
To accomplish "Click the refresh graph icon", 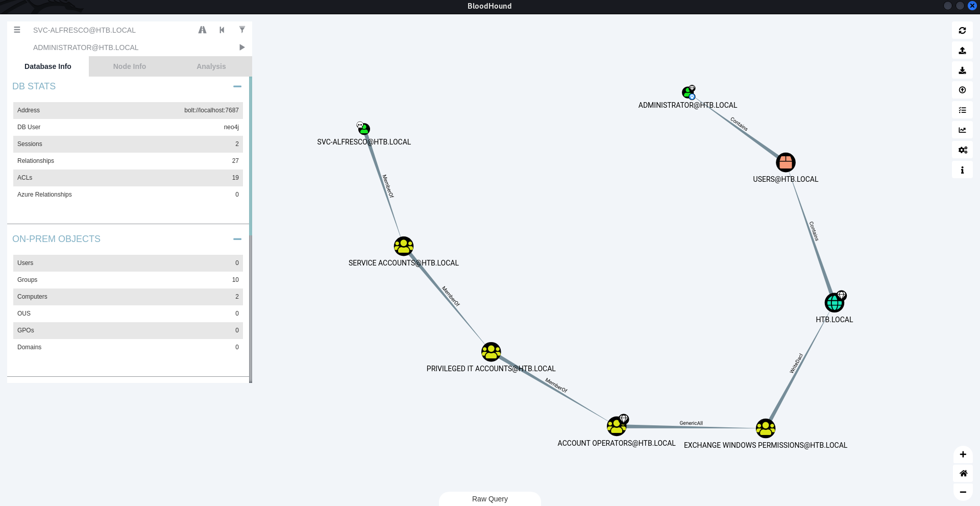I will tap(962, 31).
